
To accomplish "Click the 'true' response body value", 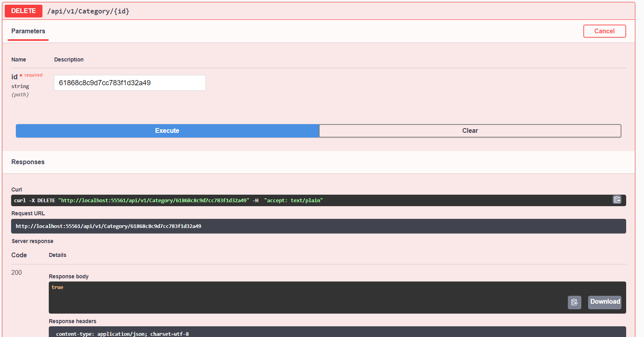I will (57, 287).
